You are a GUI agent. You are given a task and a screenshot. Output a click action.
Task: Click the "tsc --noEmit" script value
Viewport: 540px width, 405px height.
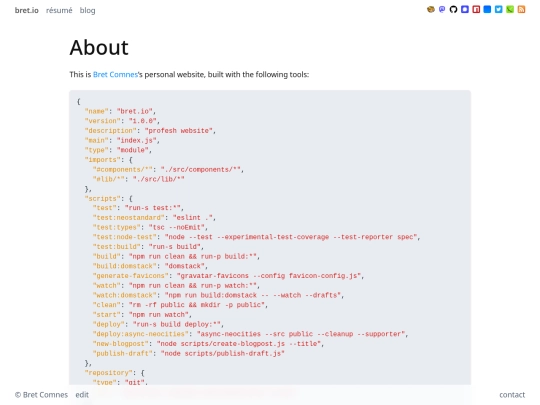[x=177, y=227]
